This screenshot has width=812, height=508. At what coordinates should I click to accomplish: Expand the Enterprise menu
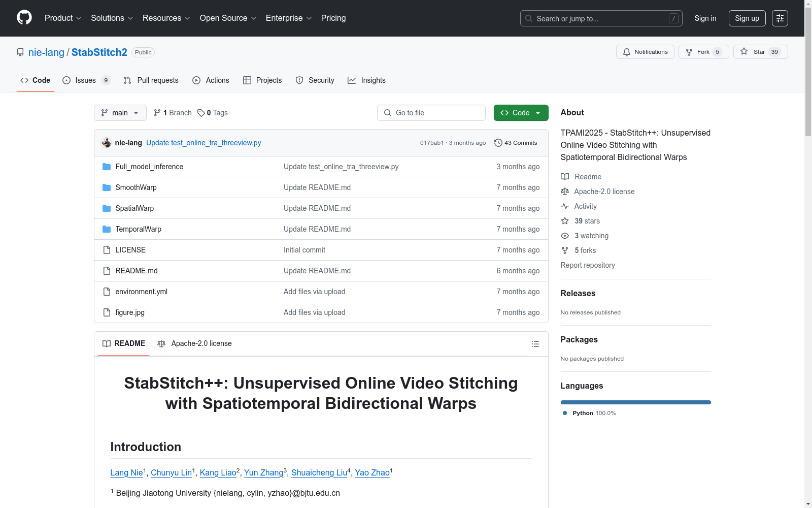(289, 18)
